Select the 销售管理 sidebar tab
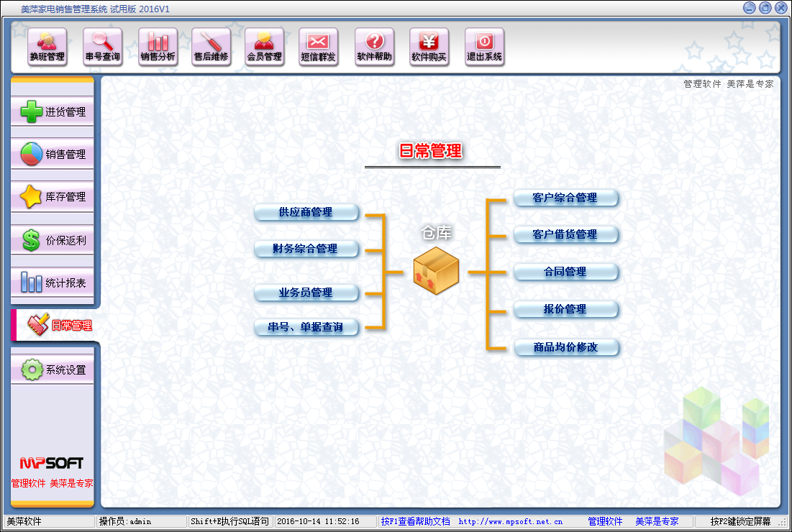This screenshot has height=532, width=792. point(53,155)
